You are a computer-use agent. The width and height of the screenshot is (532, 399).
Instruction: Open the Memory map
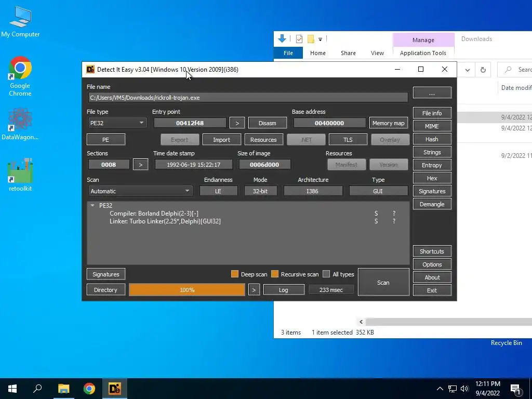coord(388,123)
